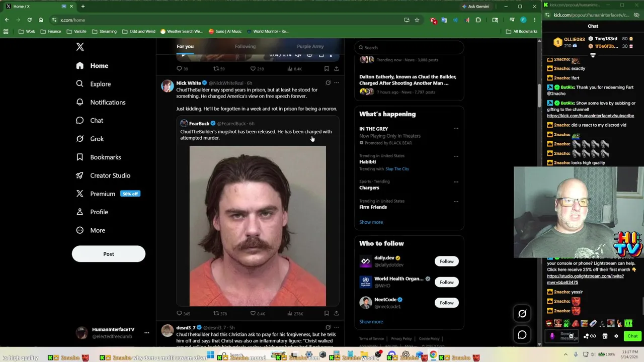This screenshot has width=644, height=362.
Task: Follow the NeetCode account
Action: [446, 303]
